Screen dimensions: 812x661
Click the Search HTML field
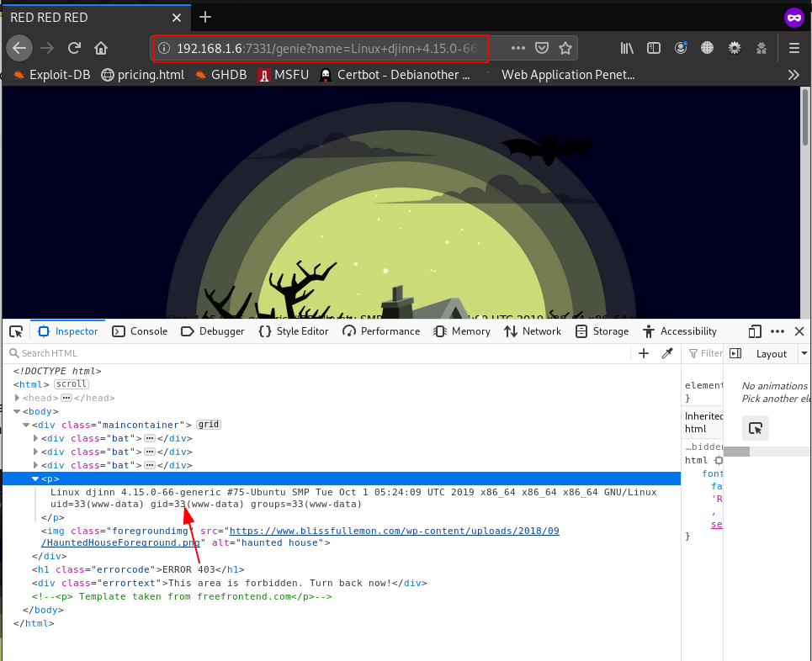coord(316,353)
